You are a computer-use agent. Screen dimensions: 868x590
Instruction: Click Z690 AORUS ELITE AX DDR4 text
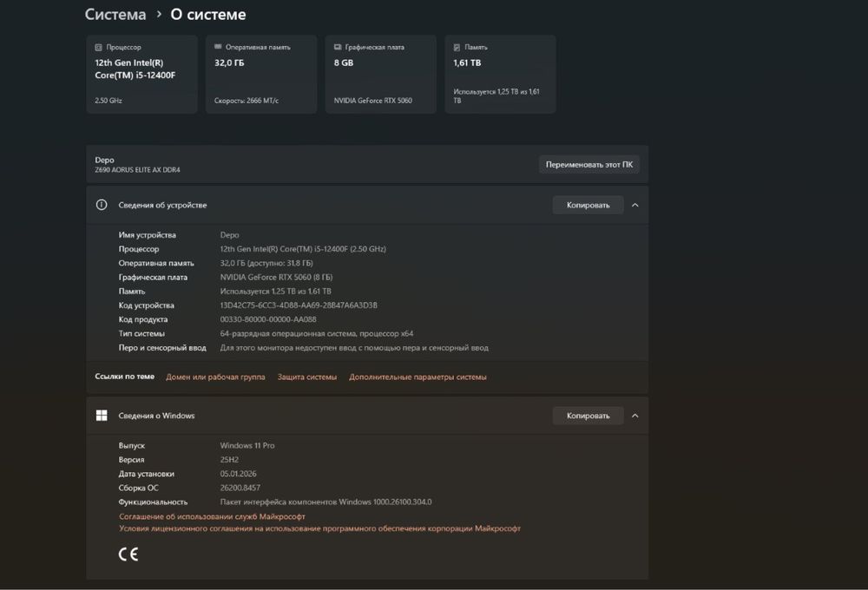pyautogui.click(x=137, y=170)
